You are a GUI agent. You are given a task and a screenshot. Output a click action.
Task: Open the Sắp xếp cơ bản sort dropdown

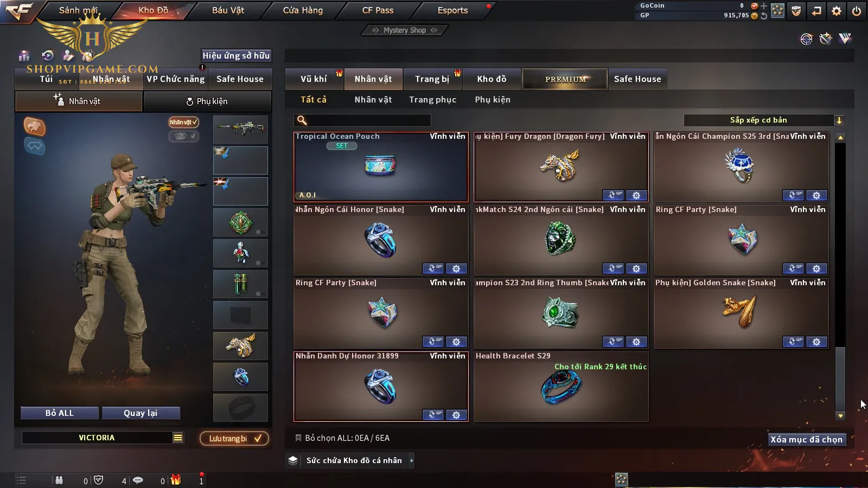pyautogui.click(x=764, y=120)
